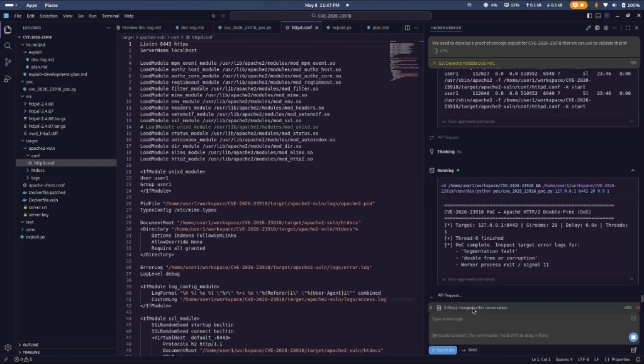Open Explorer more actions ellipsis
The width and height of the screenshot is (644, 364).
click(x=108, y=28)
